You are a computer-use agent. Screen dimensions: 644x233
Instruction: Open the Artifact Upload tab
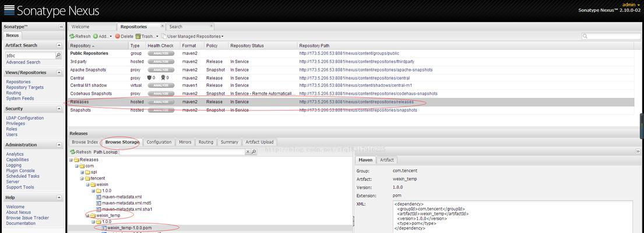[x=259, y=142]
